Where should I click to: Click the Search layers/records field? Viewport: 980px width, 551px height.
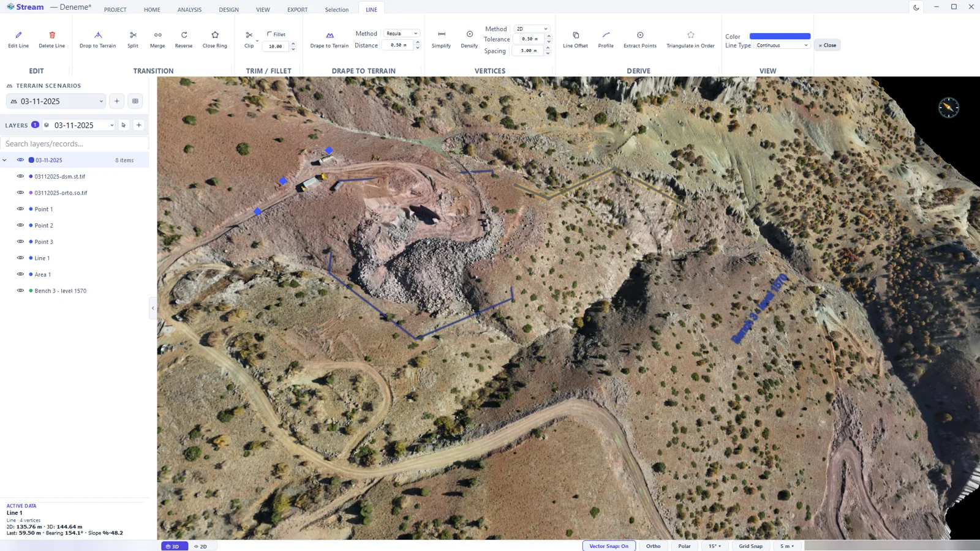tap(74, 144)
